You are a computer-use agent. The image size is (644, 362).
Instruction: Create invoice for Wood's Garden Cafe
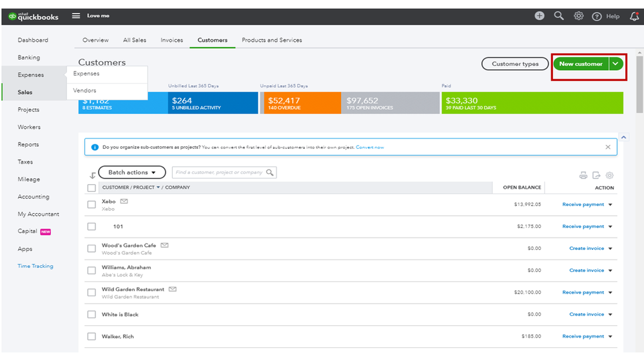pyautogui.click(x=587, y=248)
